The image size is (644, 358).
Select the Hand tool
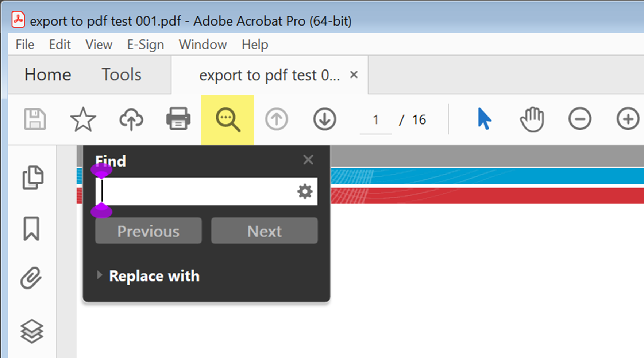tap(532, 118)
